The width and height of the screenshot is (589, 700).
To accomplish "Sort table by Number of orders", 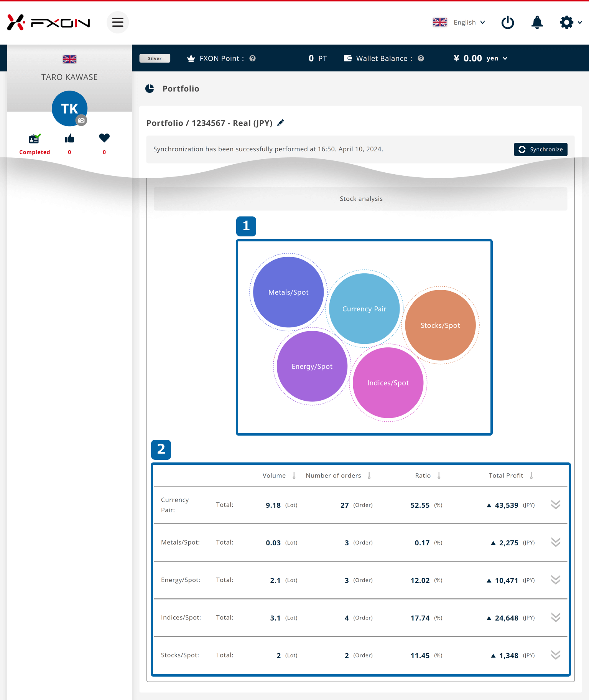I will [x=369, y=475].
